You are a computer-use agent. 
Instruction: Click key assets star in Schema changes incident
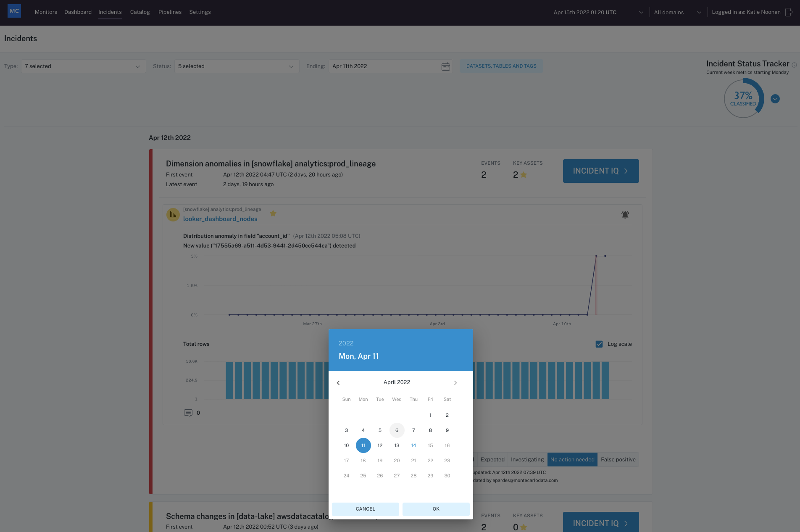pos(524,527)
